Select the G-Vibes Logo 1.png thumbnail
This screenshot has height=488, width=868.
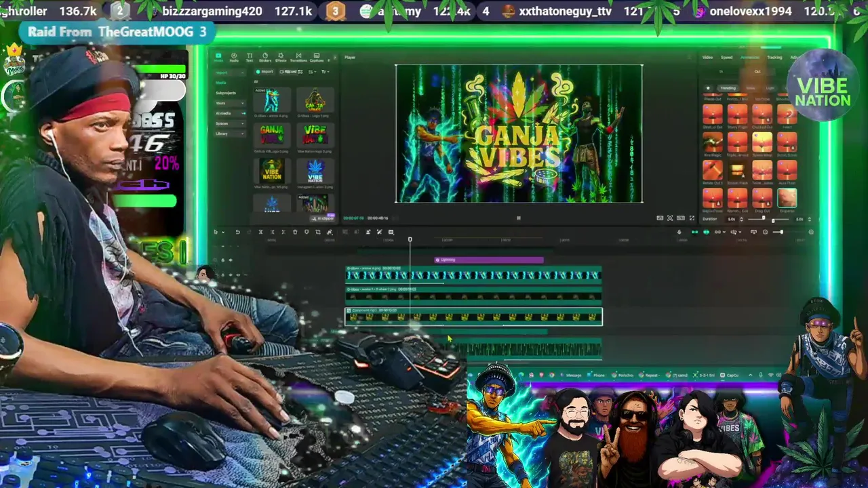(315, 100)
